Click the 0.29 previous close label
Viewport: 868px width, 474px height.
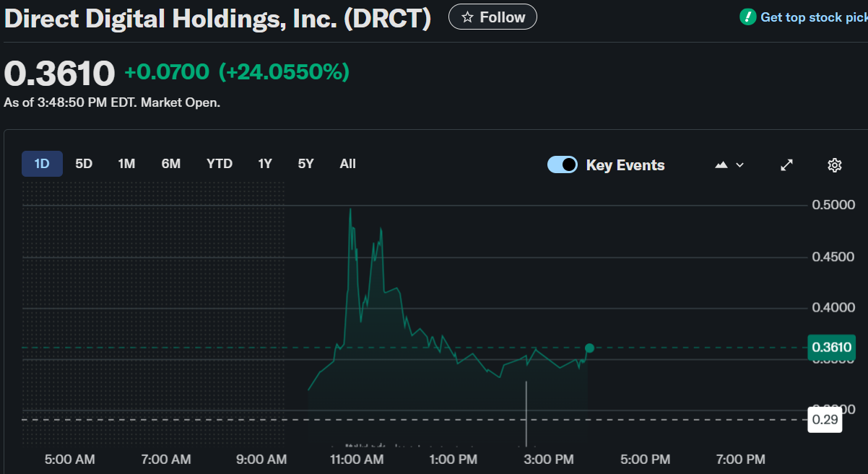point(826,420)
